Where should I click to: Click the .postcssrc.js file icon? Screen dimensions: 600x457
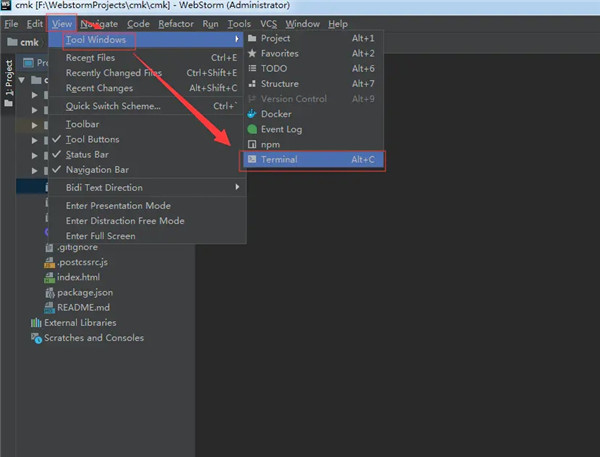[49, 263]
